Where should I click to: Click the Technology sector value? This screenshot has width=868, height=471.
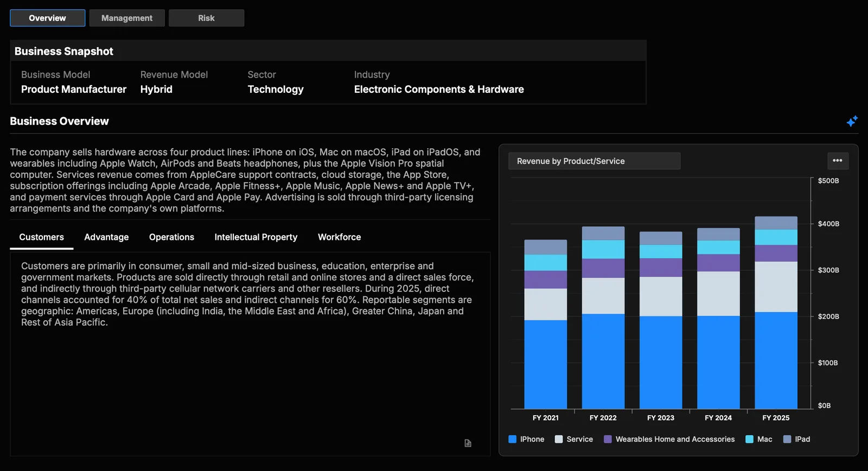click(276, 89)
